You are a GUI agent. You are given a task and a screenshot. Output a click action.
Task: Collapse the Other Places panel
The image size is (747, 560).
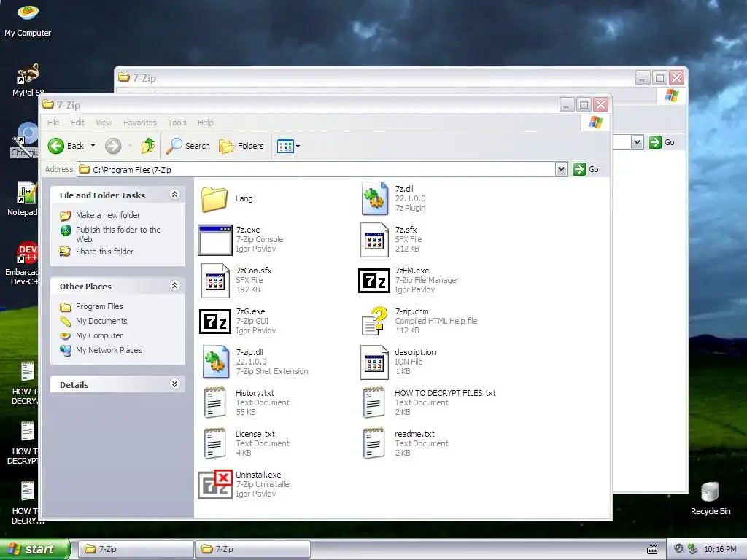(174, 286)
